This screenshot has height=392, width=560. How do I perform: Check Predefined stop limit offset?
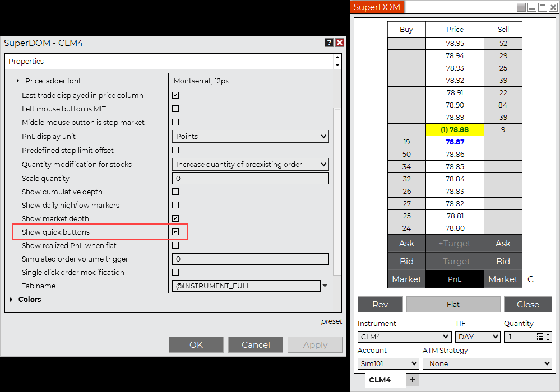click(175, 150)
